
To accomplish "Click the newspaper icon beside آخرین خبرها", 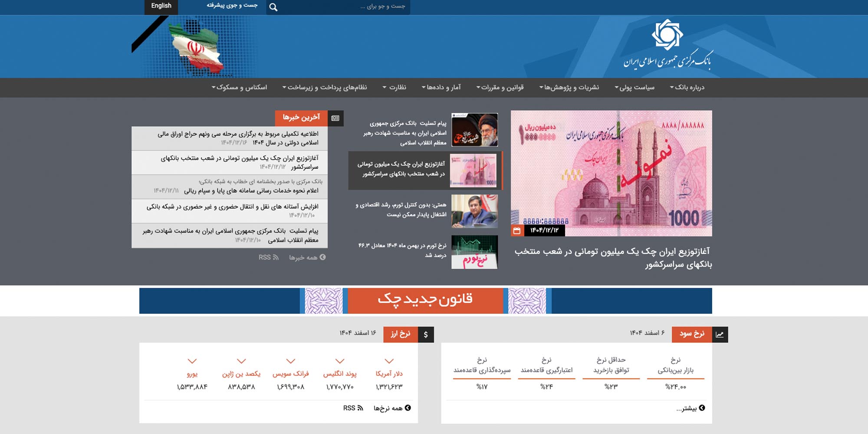I will click(335, 118).
